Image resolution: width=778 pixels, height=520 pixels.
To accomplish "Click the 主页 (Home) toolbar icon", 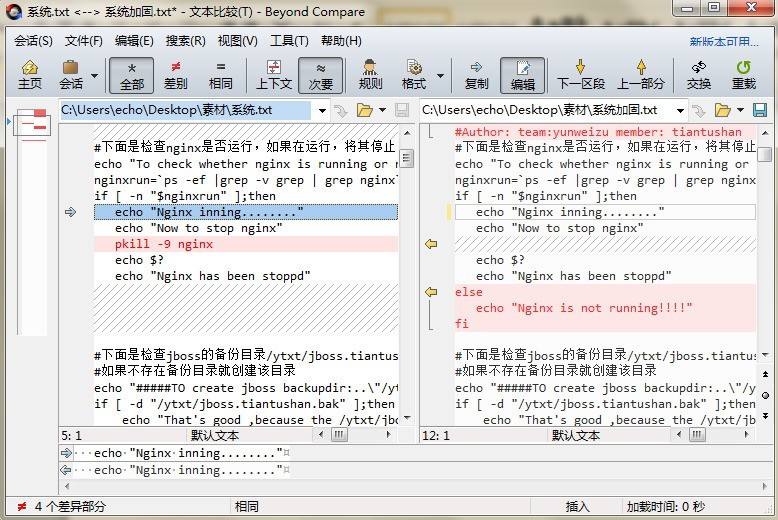I will click(x=30, y=75).
